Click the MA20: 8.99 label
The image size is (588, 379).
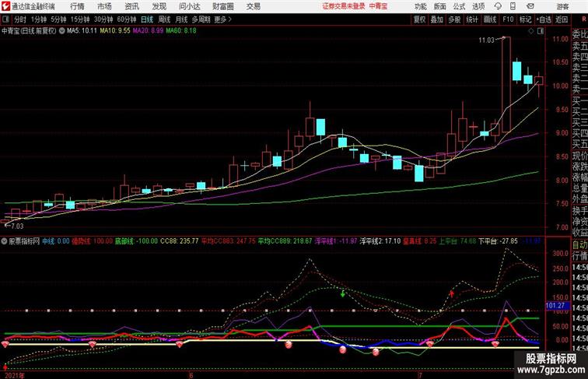148,31
